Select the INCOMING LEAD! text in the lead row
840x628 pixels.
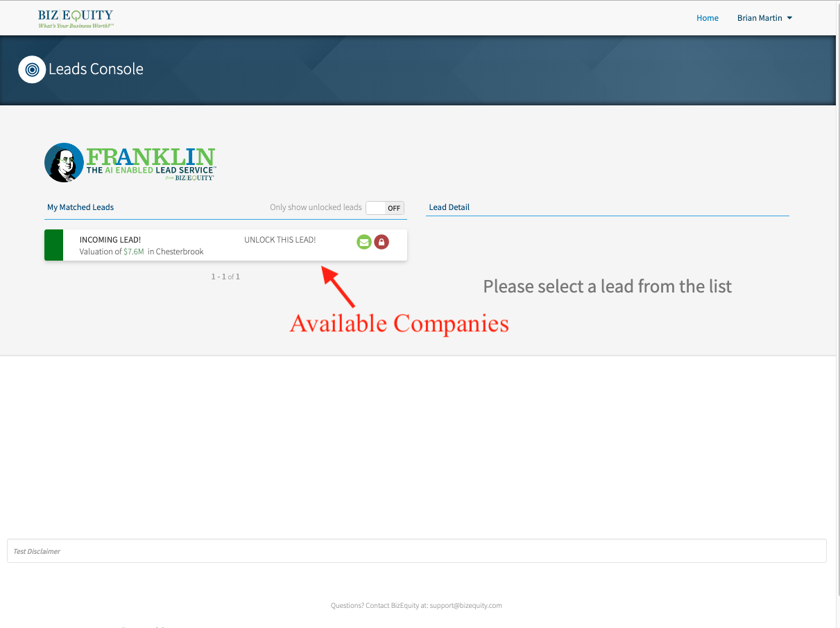[110, 240]
